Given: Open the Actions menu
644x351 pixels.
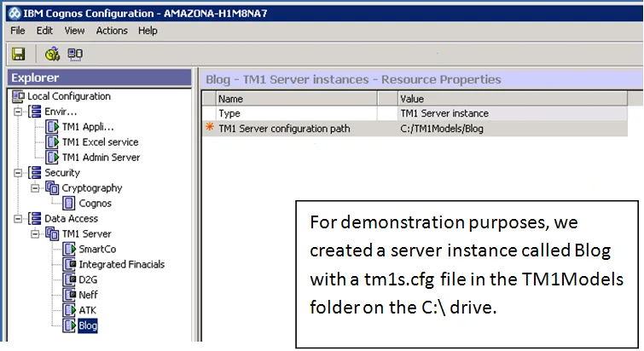Looking at the screenshot, I should (x=111, y=31).
